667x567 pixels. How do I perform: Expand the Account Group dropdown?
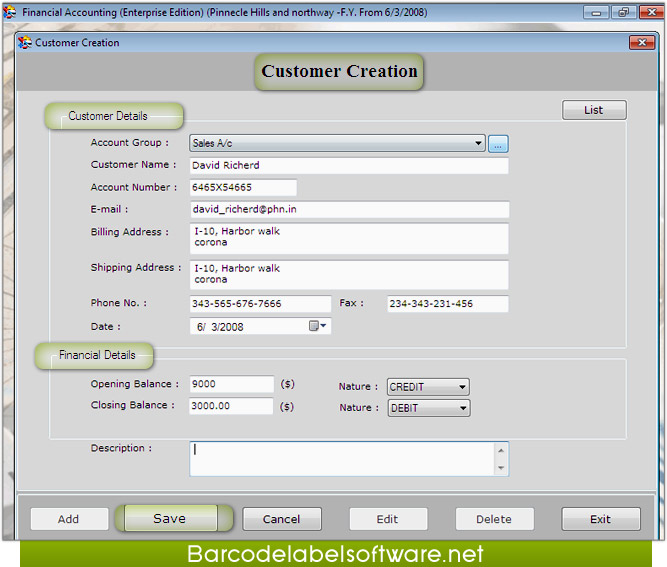479,143
